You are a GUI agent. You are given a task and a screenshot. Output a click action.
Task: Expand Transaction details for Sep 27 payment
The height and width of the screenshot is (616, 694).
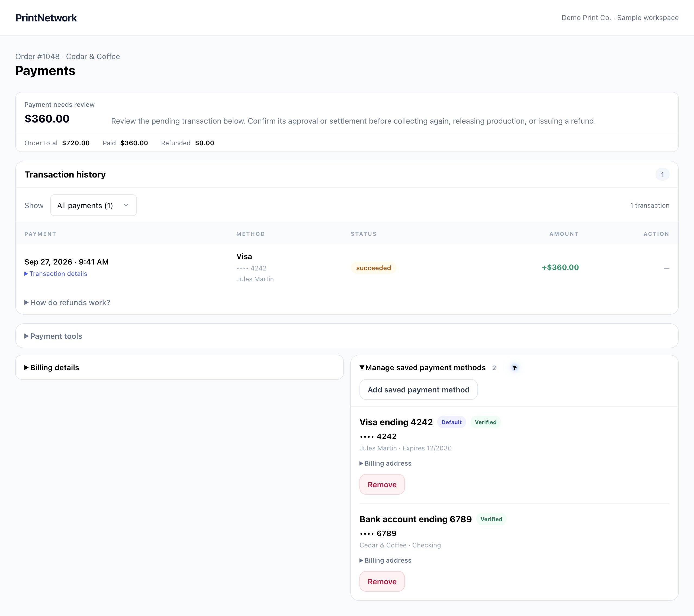point(56,273)
